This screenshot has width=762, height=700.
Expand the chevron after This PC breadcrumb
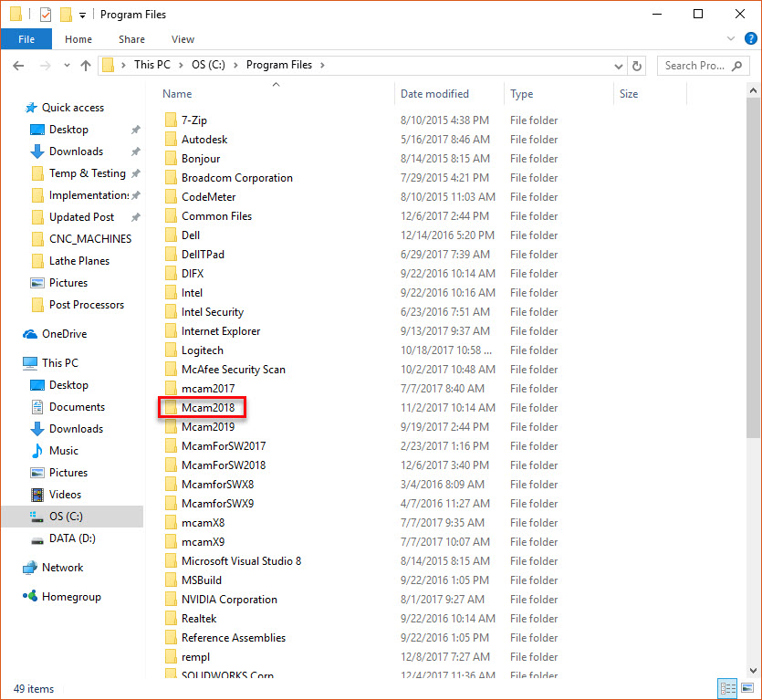181,65
